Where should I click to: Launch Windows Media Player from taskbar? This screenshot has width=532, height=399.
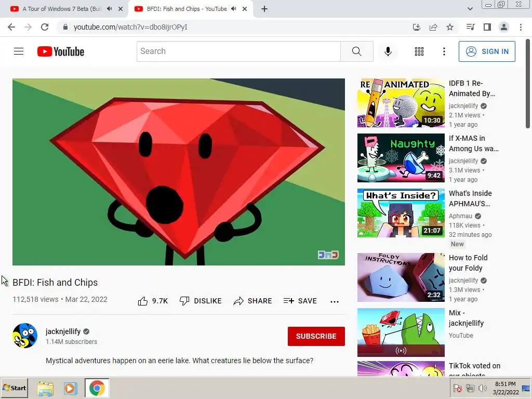71,388
